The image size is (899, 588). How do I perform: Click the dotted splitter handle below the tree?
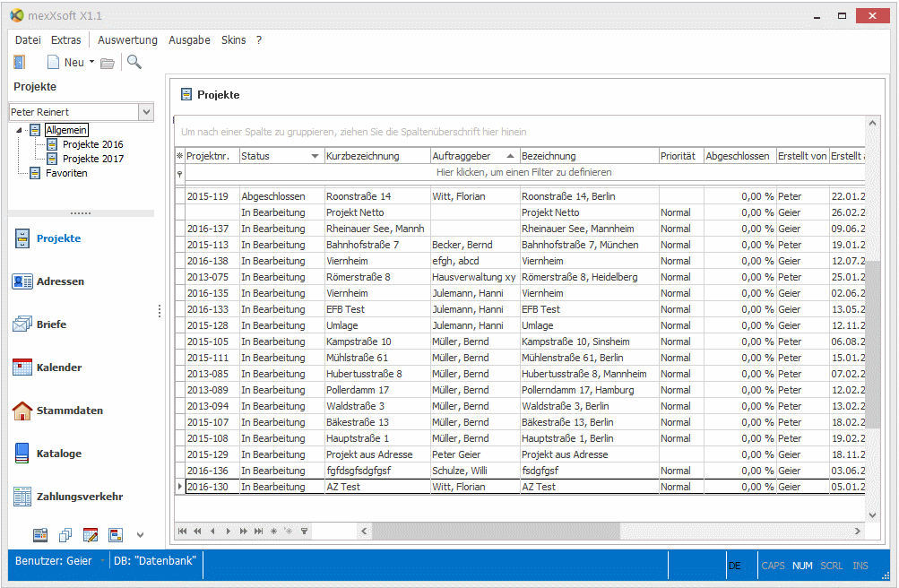[x=81, y=213]
